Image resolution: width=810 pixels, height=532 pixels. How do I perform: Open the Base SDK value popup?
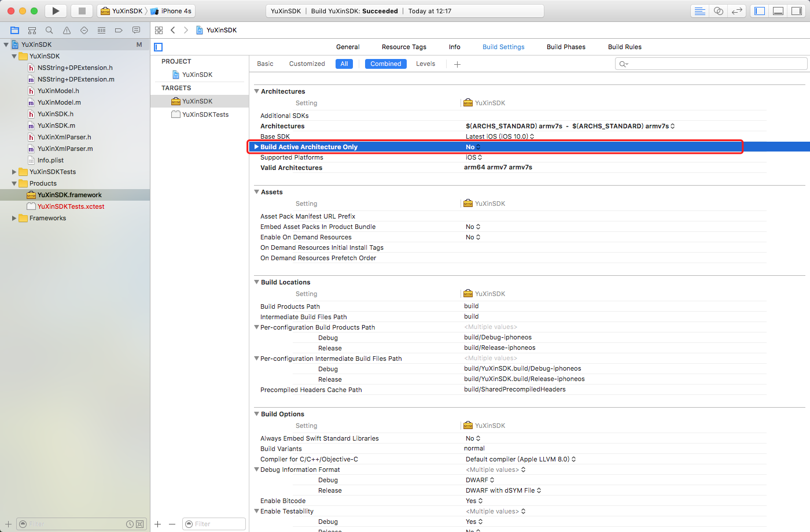(x=500, y=136)
